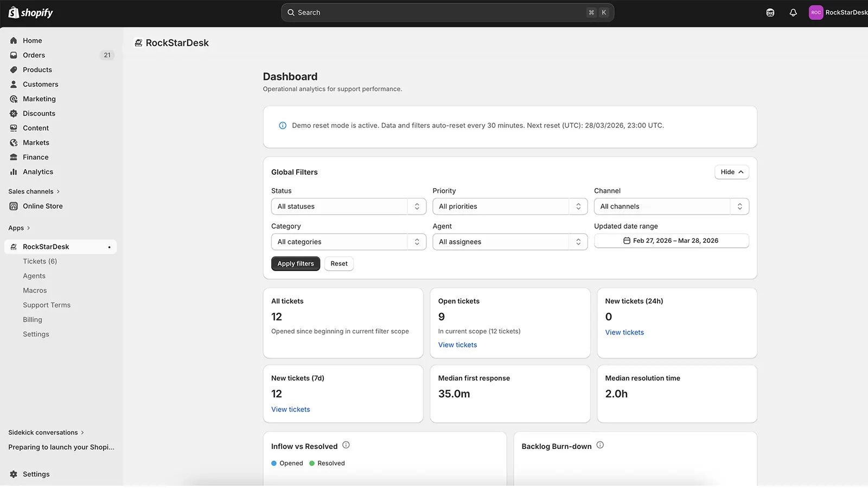Click View tickets under New tickets (24h)
868x488 pixels.
(624, 332)
